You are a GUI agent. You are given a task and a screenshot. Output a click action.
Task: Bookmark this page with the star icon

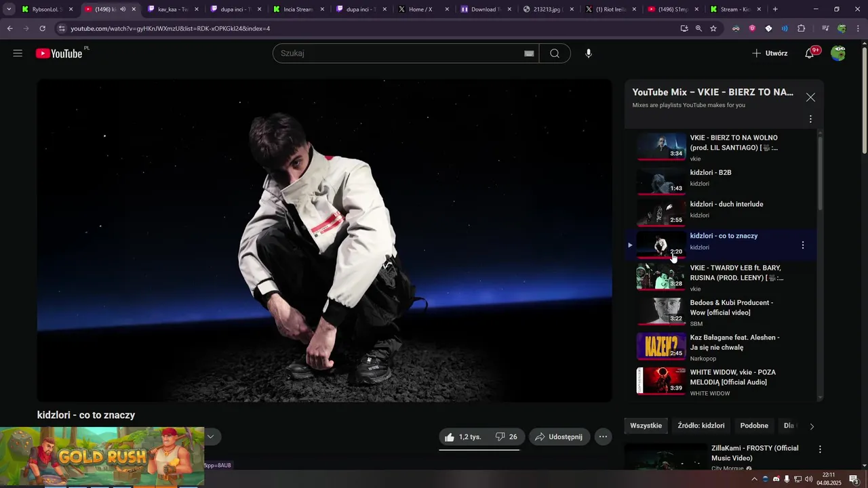pos(713,28)
